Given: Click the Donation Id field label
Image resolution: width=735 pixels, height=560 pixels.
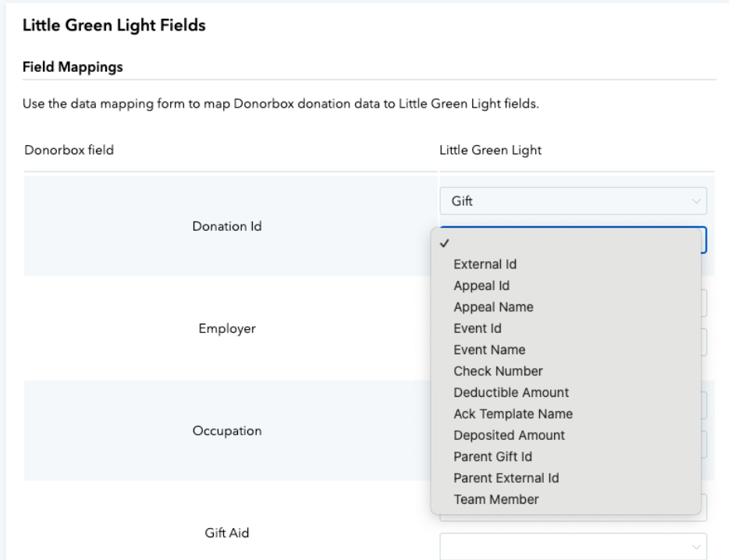Looking at the screenshot, I should [x=227, y=226].
